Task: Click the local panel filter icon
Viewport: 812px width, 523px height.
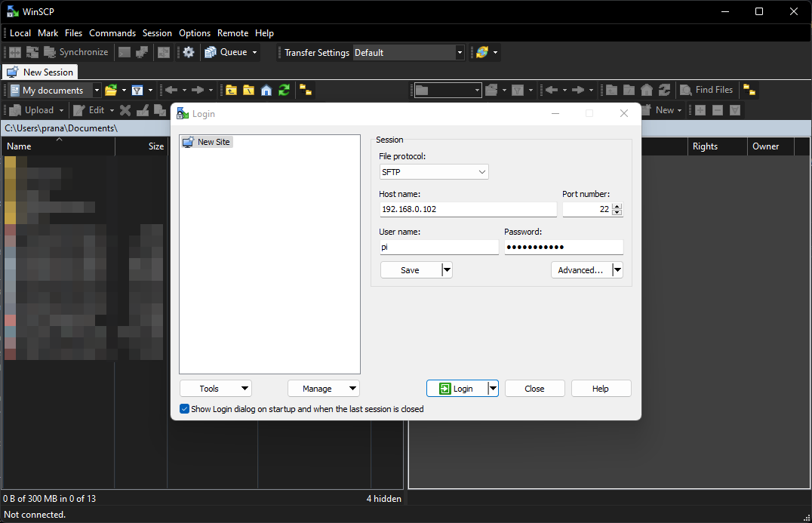Action: click(137, 91)
